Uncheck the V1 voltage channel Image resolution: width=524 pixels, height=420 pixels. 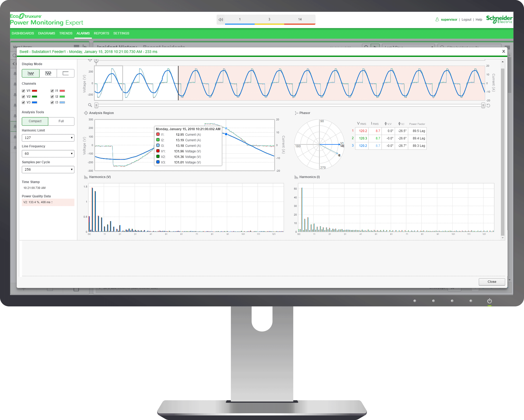click(x=24, y=91)
